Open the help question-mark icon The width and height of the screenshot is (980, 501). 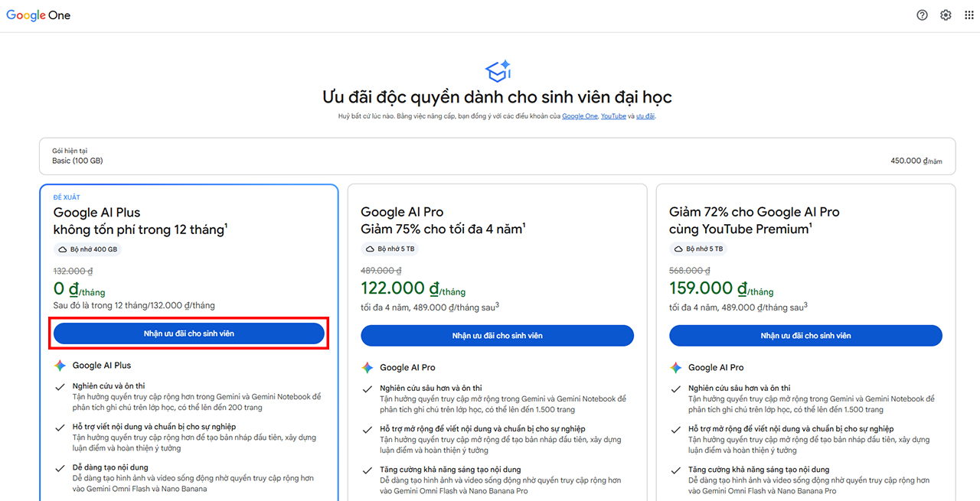click(x=922, y=15)
